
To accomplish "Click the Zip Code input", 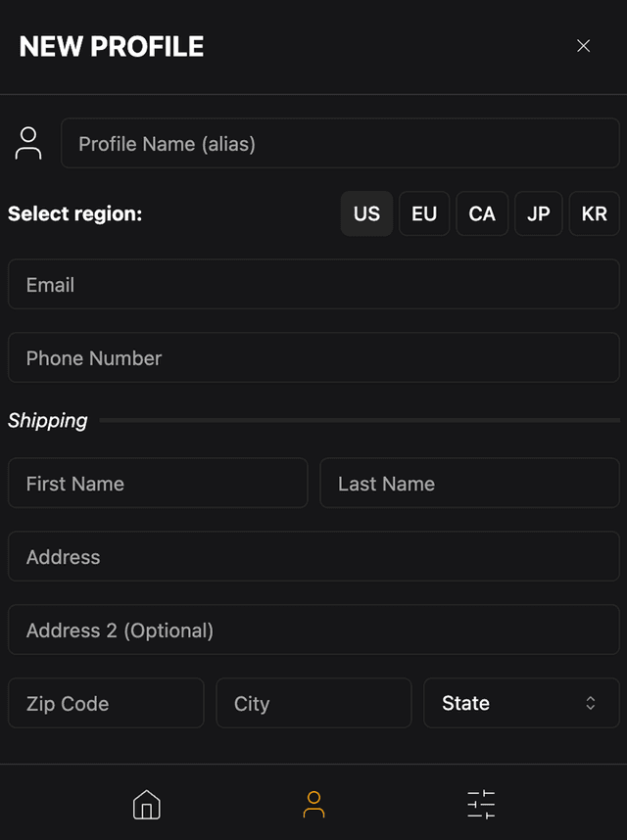I will click(x=106, y=703).
